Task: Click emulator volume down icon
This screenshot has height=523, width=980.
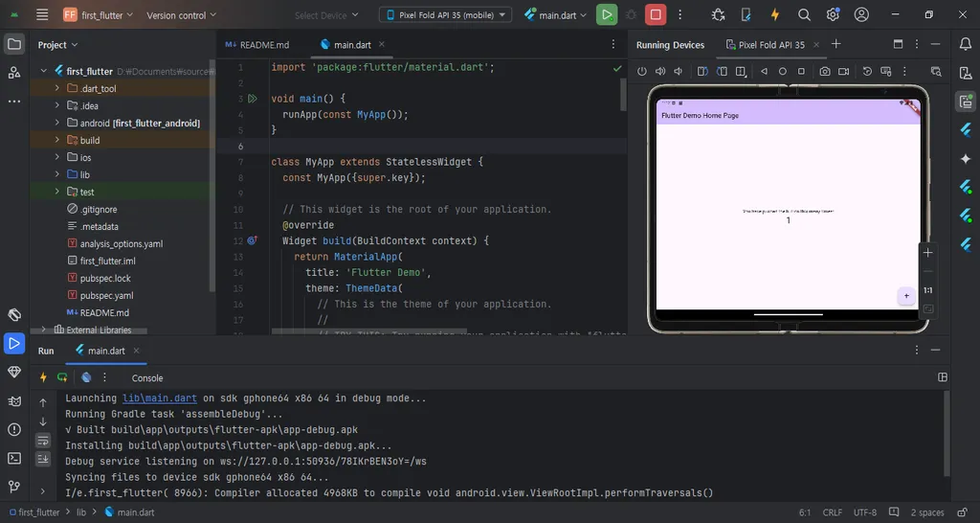Action: [x=679, y=71]
